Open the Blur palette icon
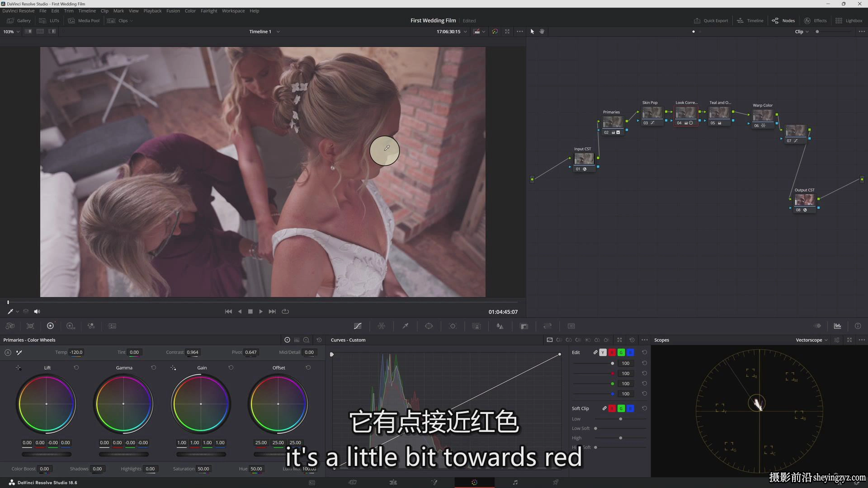This screenshot has height=488, width=868. 500,326
